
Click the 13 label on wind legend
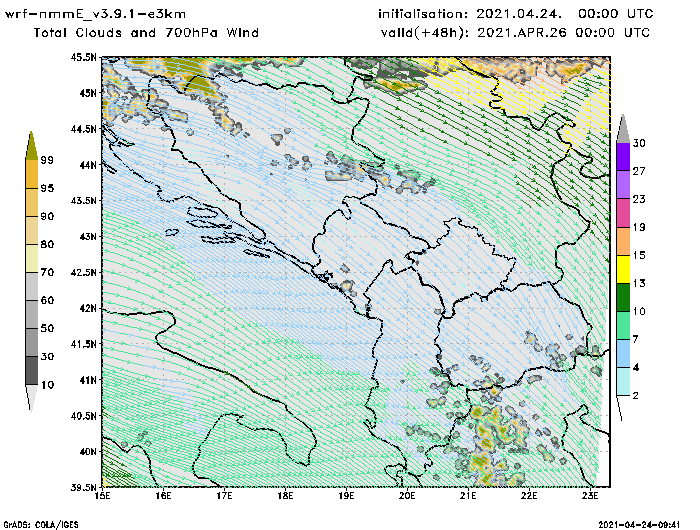(x=639, y=283)
